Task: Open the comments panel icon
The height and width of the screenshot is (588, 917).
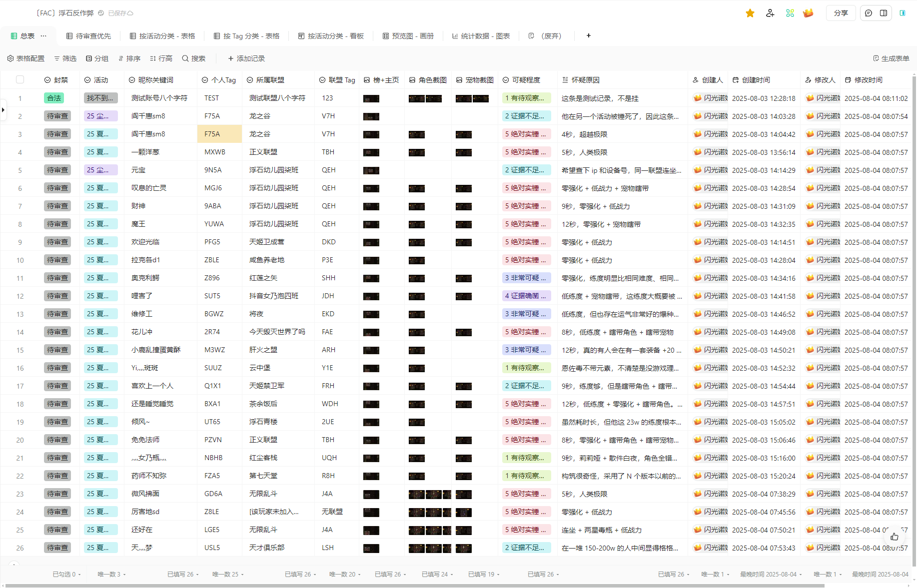Action: tap(869, 13)
